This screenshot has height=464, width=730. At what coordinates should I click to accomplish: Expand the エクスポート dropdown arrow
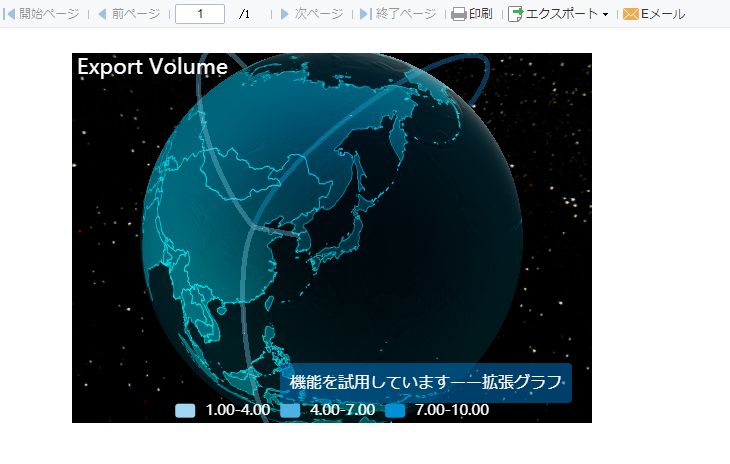(605, 14)
